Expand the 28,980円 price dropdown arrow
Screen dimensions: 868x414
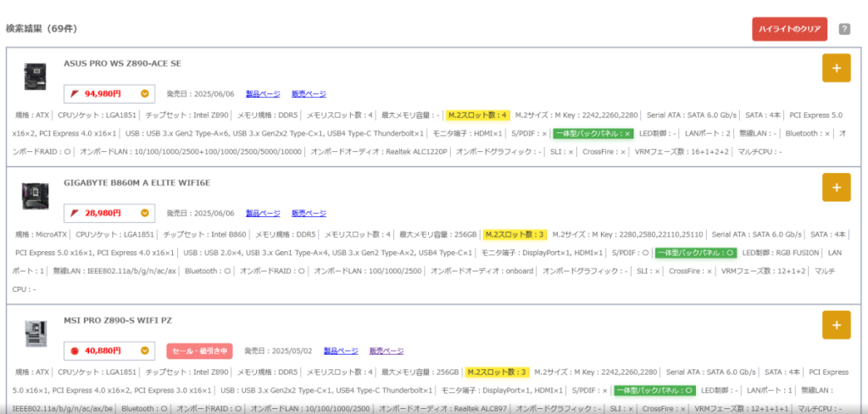pos(144,213)
